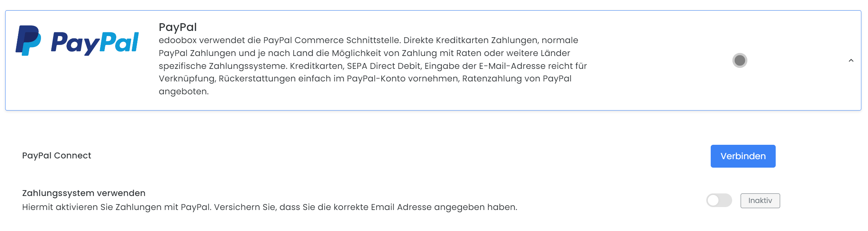Image resolution: width=868 pixels, height=231 pixels.
Task: Select the PayPal heading title
Action: pos(178,27)
